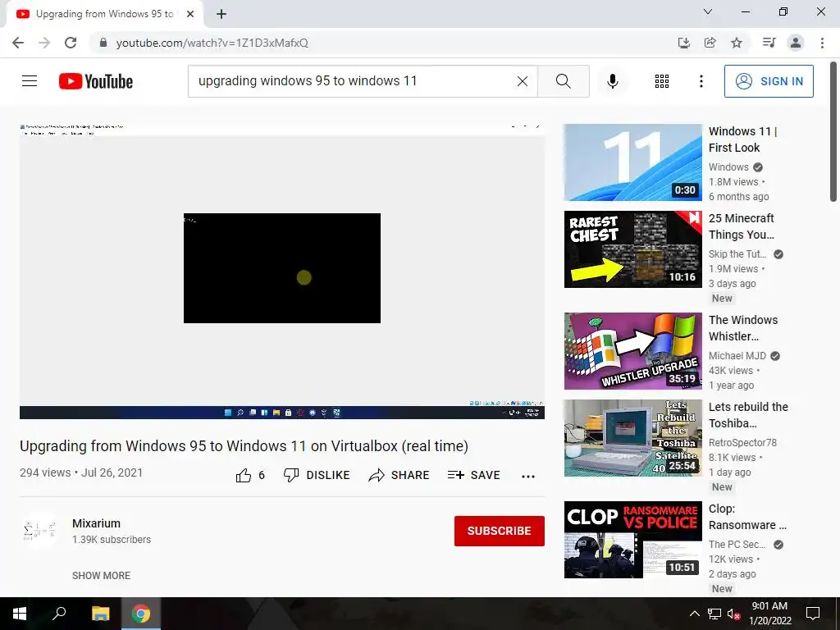Screen dimensions: 840x630
Task: Close the Upgrading from Windows 95 tab
Action: [190, 14]
